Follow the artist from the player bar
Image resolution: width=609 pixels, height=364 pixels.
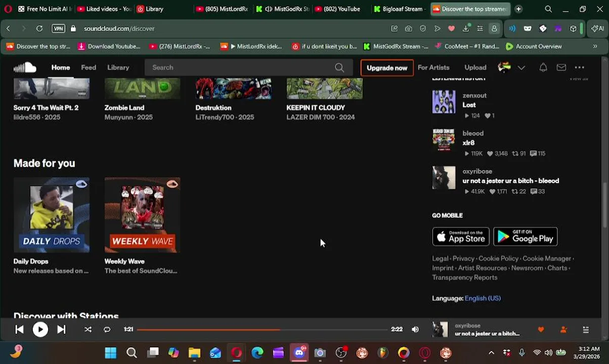[563, 330]
